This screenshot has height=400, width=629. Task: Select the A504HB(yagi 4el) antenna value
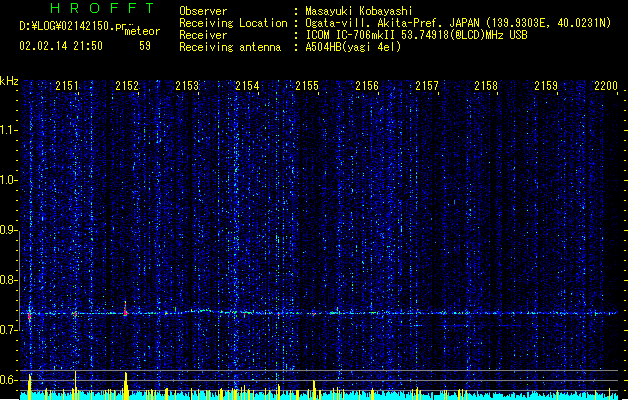click(353, 47)
